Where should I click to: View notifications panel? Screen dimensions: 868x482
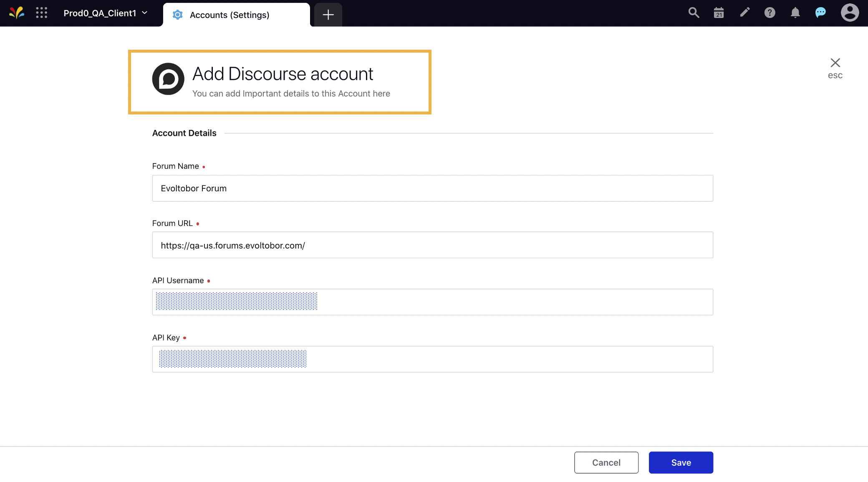795,13
